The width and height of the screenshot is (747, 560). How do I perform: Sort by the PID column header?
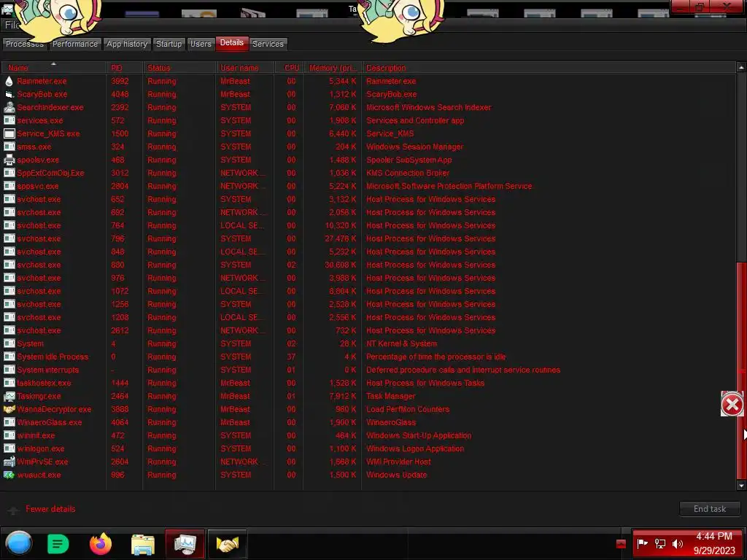pos(125,68)
